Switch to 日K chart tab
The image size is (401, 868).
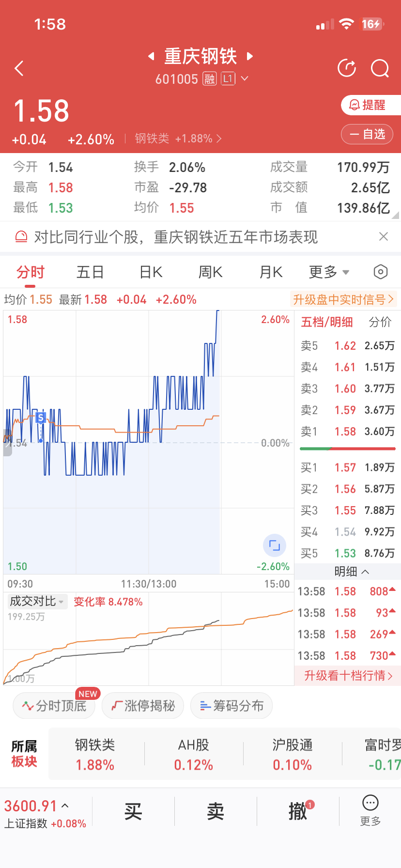[x=151, y=272]
